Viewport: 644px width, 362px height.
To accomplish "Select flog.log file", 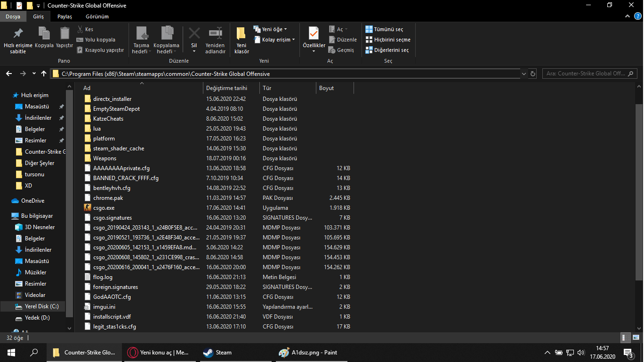I will [103, 277].
